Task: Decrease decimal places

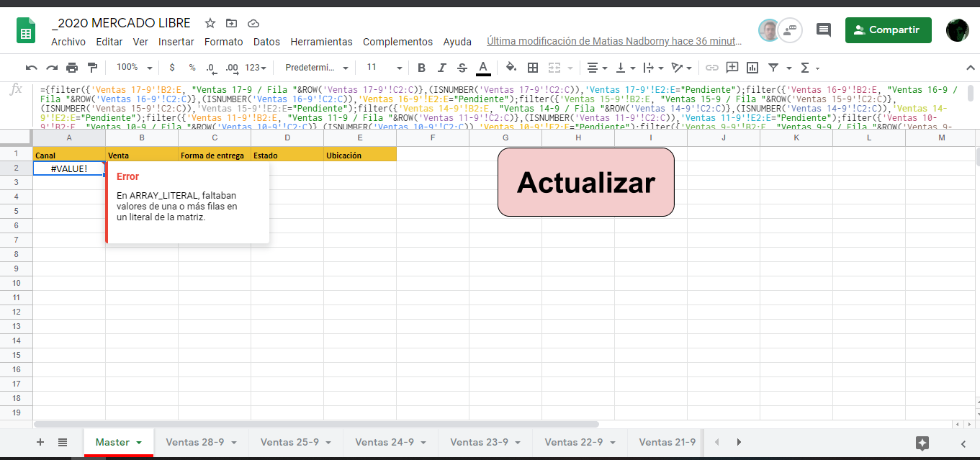Action: pyautogui.click(x=211, y=68)
